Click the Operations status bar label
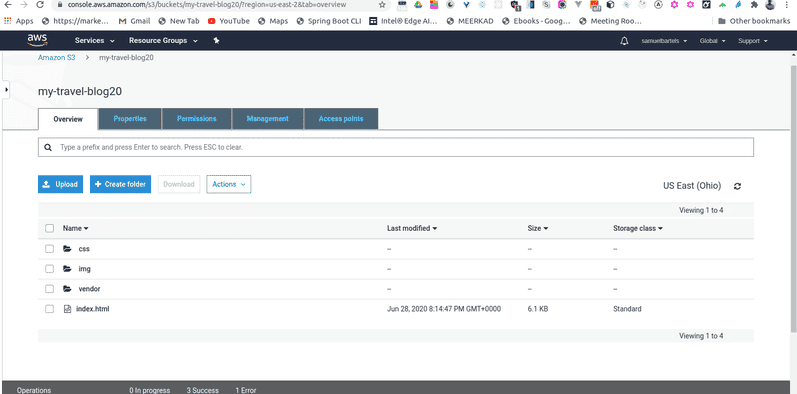Image resolution: width=797 pixels, height=394 pixels. tap(34, 390)
